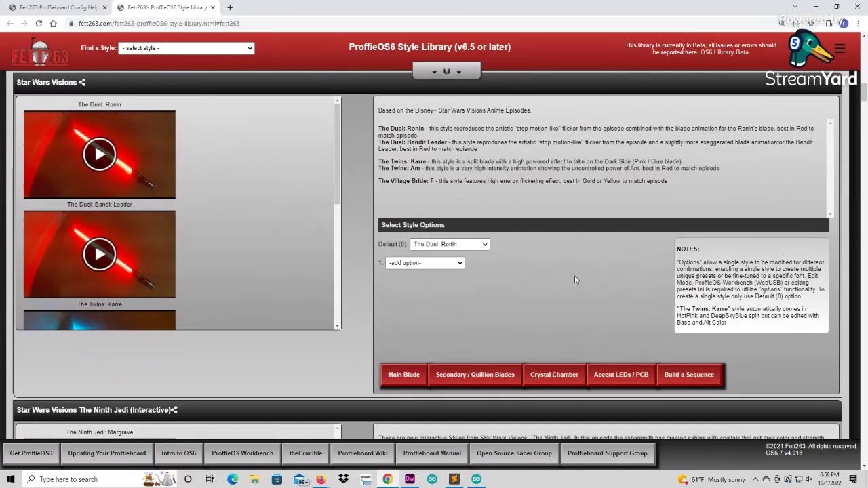
Task: Click the Fett263 site logo
Action: click(x=39, y=51)
